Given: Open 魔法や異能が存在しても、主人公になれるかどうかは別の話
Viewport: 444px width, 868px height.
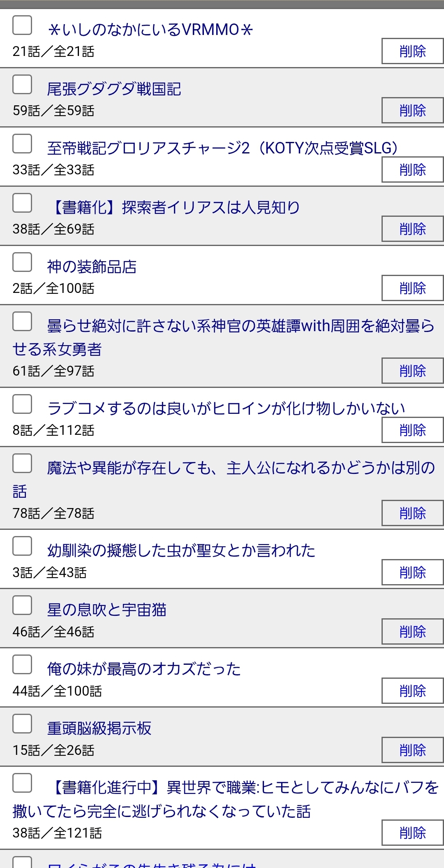Looking at the screenshot, I should [x=240, y=468].
